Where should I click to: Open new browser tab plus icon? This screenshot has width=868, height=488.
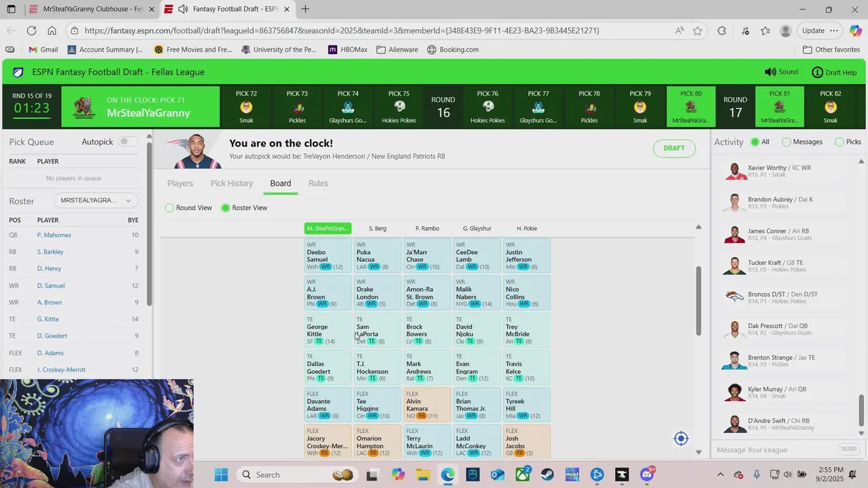coord(306,9)
